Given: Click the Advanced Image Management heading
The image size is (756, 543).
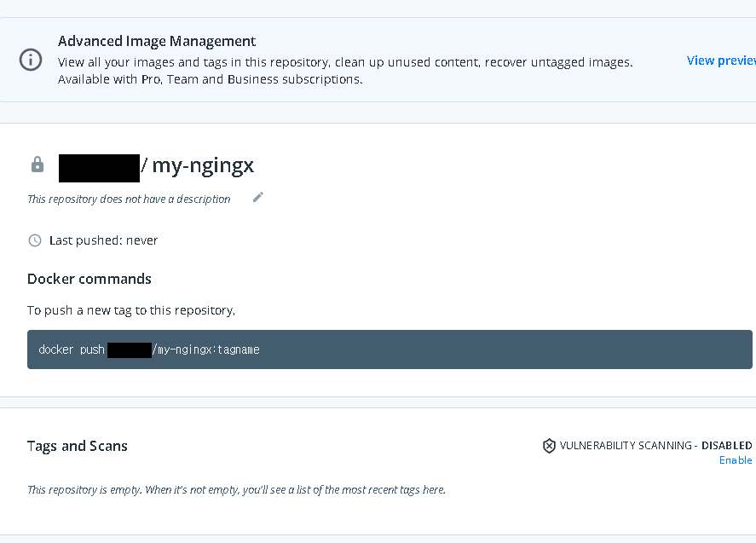Looking at the screenshot, I should click(157, 41).
